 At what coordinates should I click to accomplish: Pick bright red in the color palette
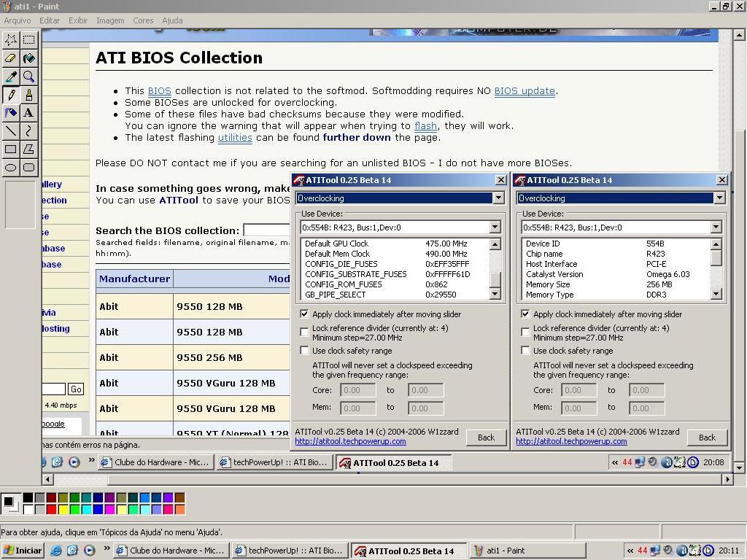point(52,510)
